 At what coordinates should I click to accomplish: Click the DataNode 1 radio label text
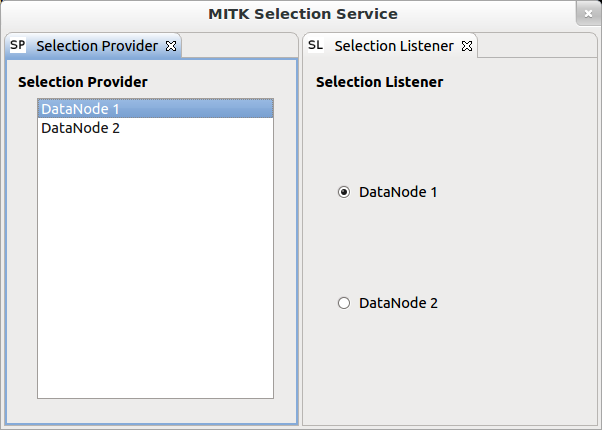[x=398, y=192]
